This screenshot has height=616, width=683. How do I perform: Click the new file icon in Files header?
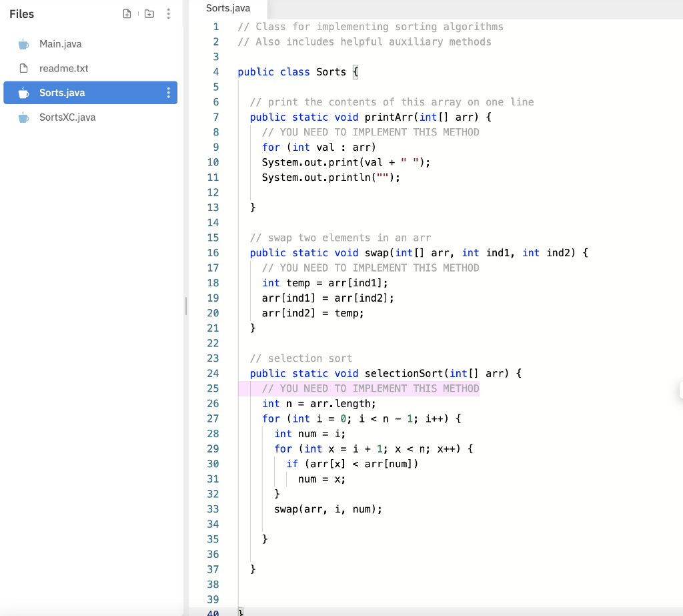[127, 14]
